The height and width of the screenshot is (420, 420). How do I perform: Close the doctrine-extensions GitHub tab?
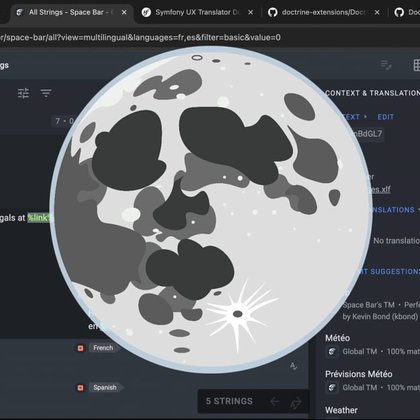[377, 12]
